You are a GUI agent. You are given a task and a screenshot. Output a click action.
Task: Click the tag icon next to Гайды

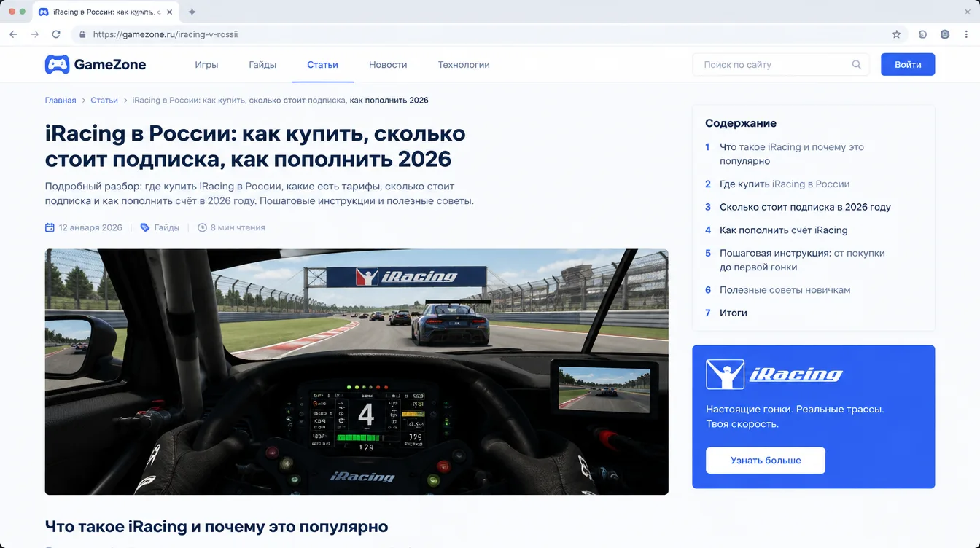point(145,227)
